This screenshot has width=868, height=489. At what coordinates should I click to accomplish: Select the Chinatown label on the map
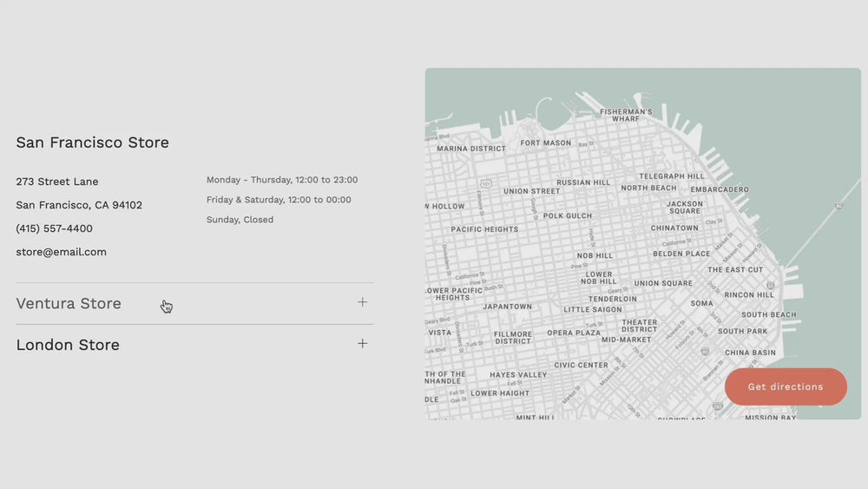point(674,228)
